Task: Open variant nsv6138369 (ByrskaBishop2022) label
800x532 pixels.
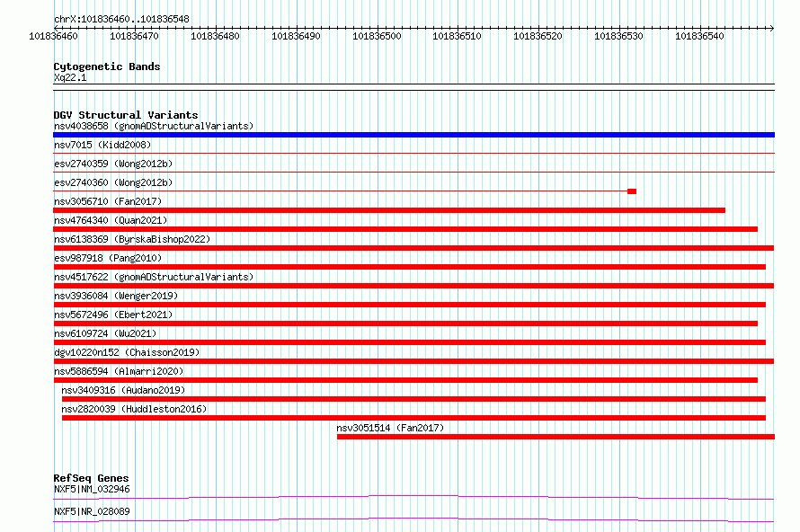Action: (132, 239)
